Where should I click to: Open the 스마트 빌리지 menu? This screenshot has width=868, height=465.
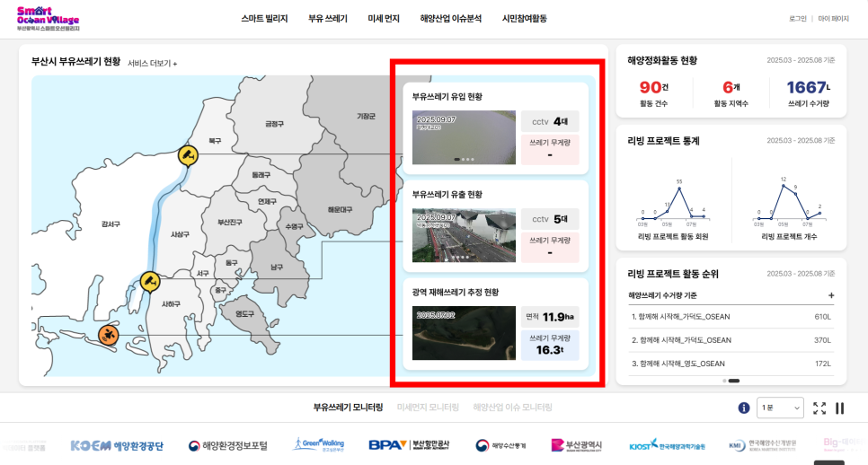(x=264, y=19)
